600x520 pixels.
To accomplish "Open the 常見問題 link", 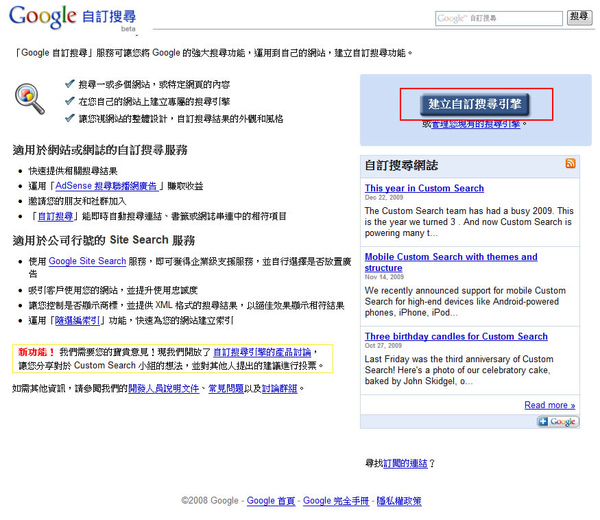I will [x=226, y=389].
